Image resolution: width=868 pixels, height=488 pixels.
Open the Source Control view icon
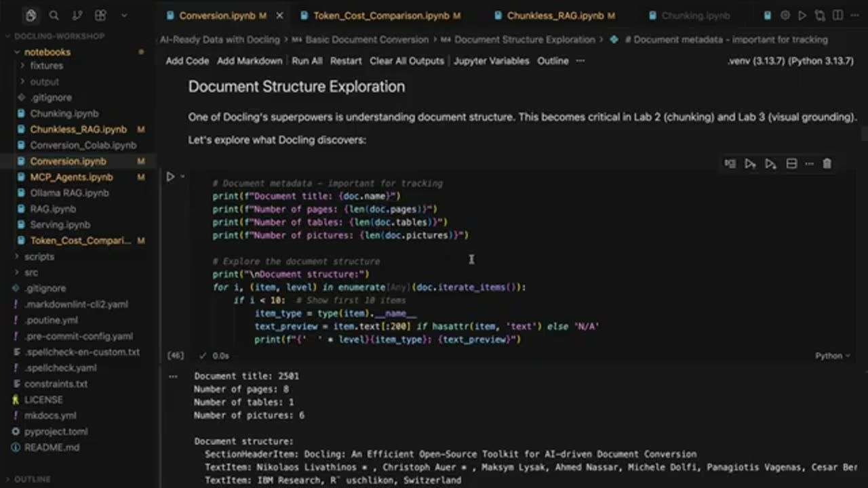[x=77, y=16]
